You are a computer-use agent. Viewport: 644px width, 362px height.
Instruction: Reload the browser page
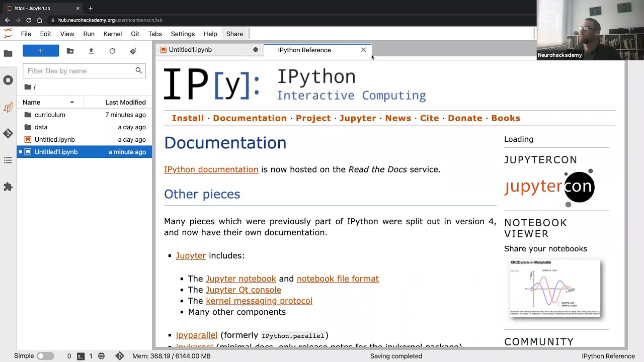(x=29, y=20)
